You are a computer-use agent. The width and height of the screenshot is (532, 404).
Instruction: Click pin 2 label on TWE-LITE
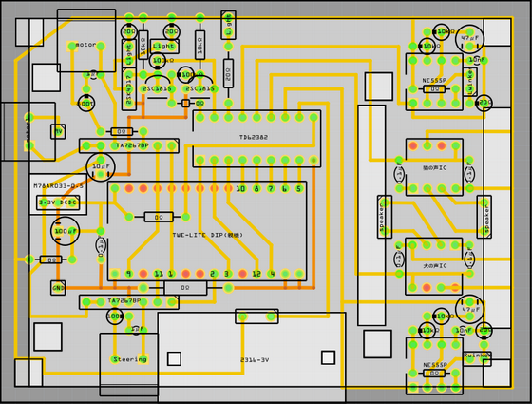click(x=213, y=274)
